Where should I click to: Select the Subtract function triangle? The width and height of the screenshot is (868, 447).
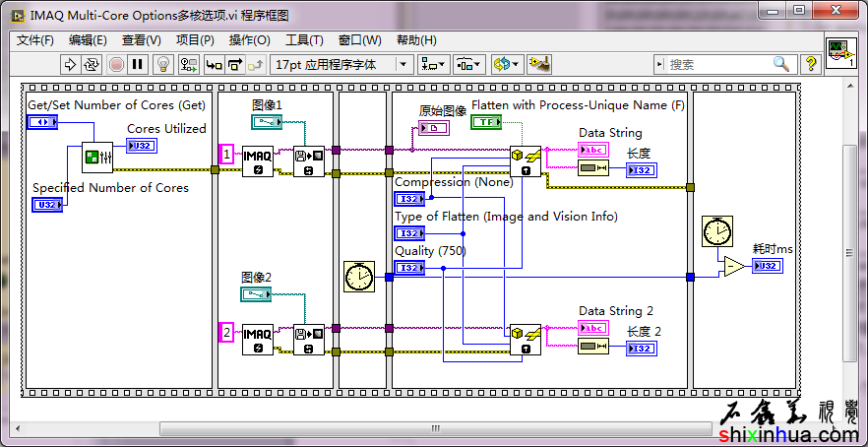pyautogui.click(x=736, y=267)
